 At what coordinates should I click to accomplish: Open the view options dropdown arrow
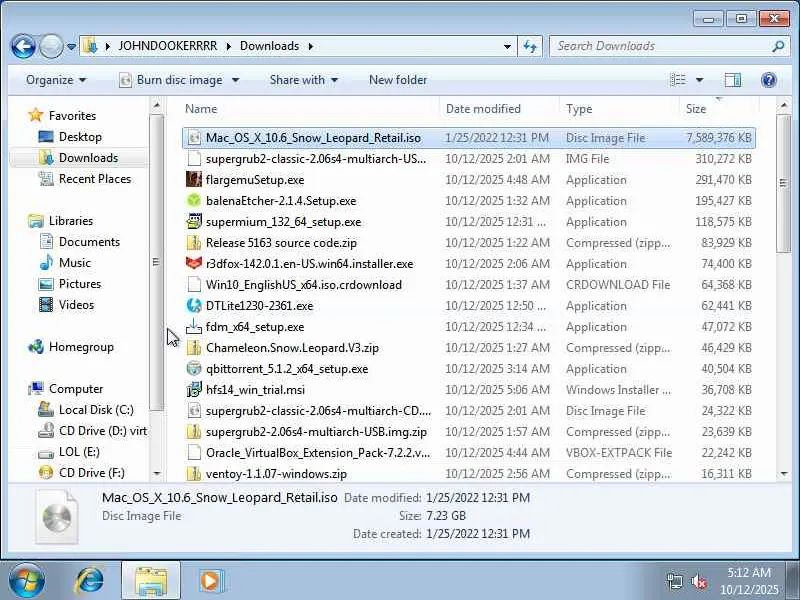(699, 80)
